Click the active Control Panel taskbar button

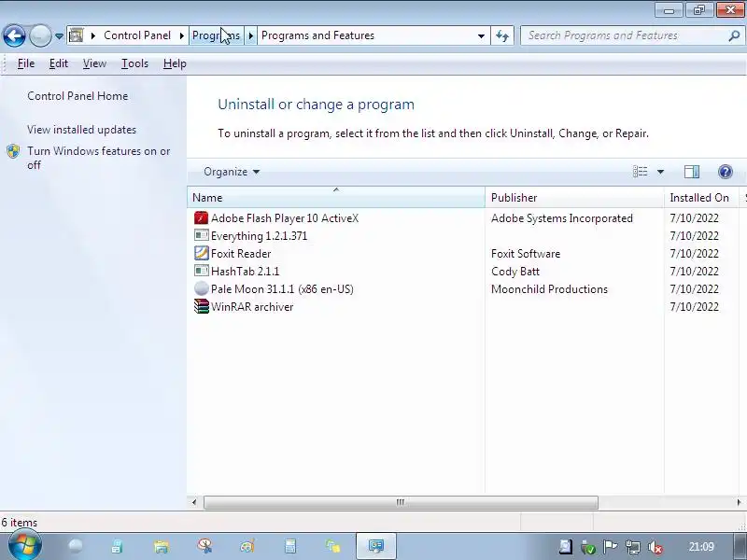376,546
